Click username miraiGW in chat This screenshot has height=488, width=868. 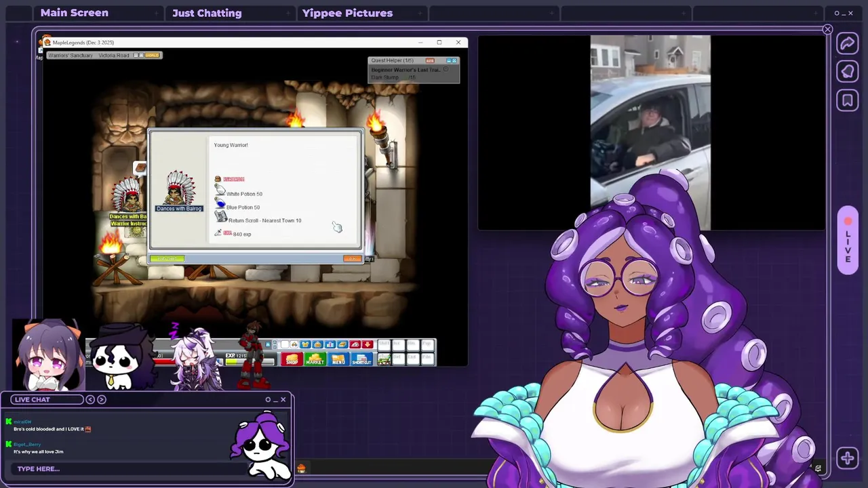click(x=22, y=422)
